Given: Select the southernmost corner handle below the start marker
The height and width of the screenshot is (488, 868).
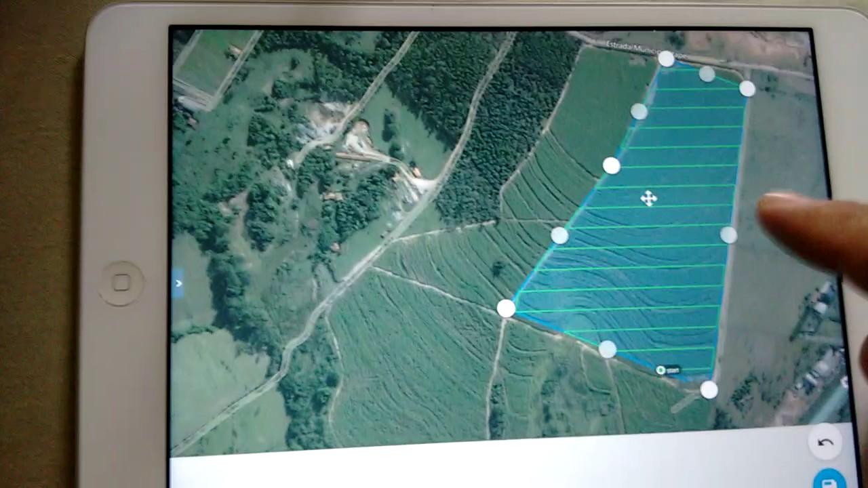Looking at the screenshot, I should [x=709, y=390].
